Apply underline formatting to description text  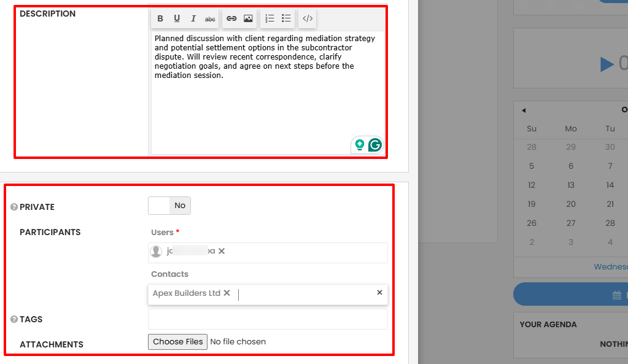click(x=177, y=18)
